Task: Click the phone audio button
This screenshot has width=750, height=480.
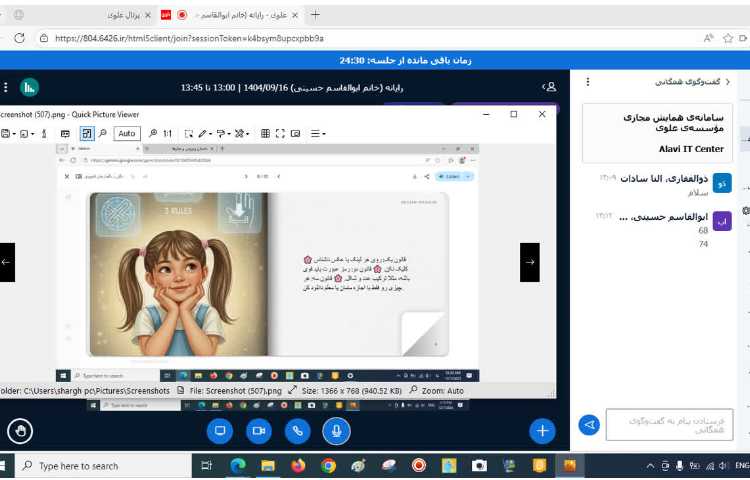Action: pyautogui.click(x=297, y=431)
